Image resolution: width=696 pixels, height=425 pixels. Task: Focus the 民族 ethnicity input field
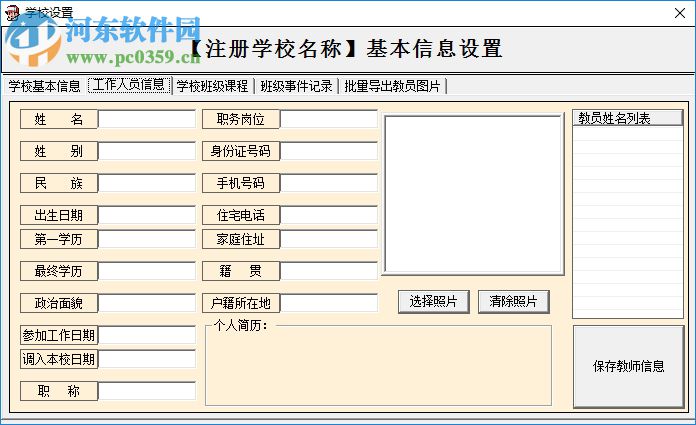tap(146, 183)
